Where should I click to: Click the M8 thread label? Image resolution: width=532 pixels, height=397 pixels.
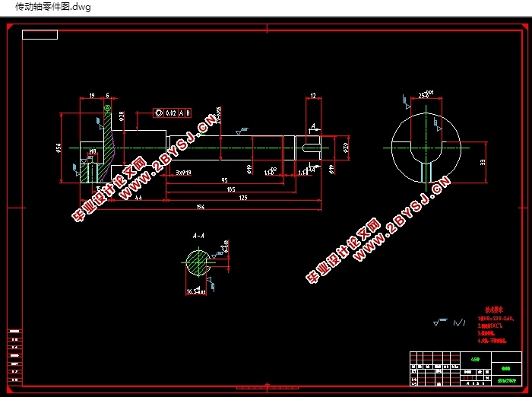pyautogui.click(x=93, y=151)
